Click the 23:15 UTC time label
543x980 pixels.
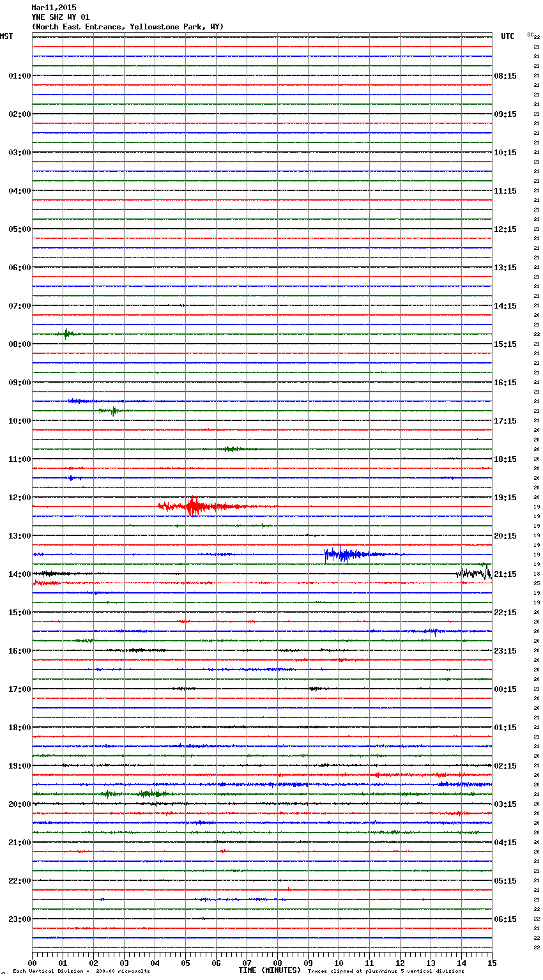505,651
